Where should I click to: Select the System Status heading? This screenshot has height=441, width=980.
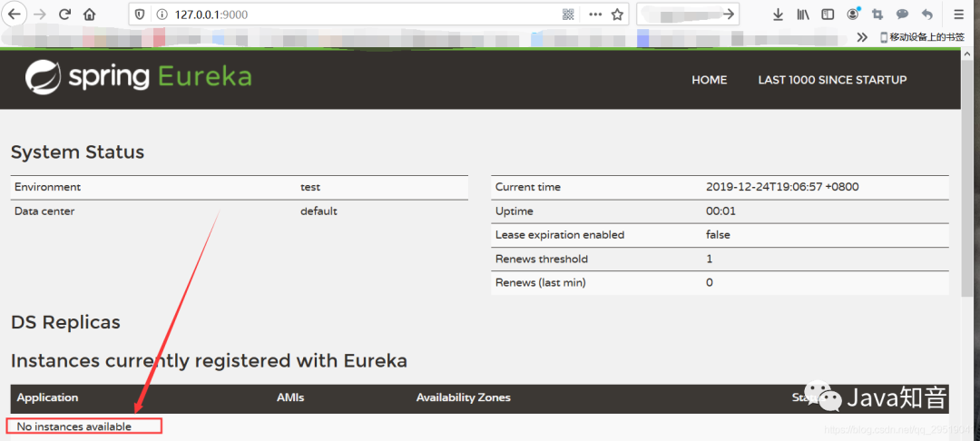tap(77, 152)
